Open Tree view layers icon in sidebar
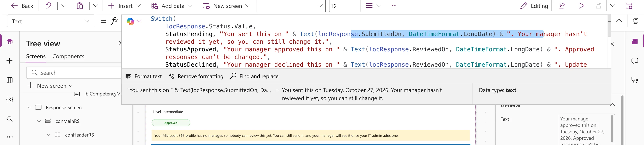 pyautogui.click(x=9, y=41)
